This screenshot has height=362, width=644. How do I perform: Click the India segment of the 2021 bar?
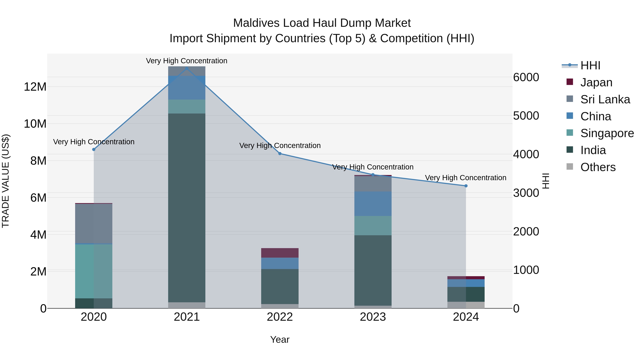coord(187,208)
